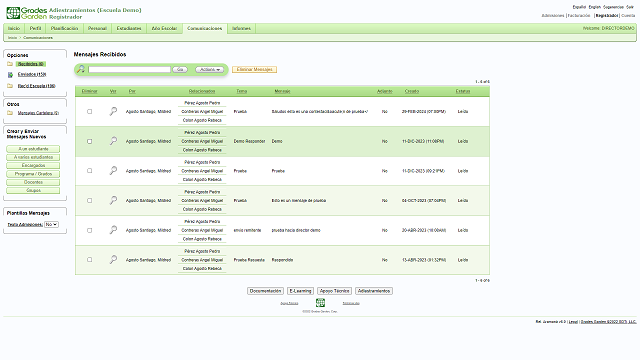View the Prueba message from 11-DIC-2023 evening
This screenshot has height=360, width=640.
[x=113, y=171]
